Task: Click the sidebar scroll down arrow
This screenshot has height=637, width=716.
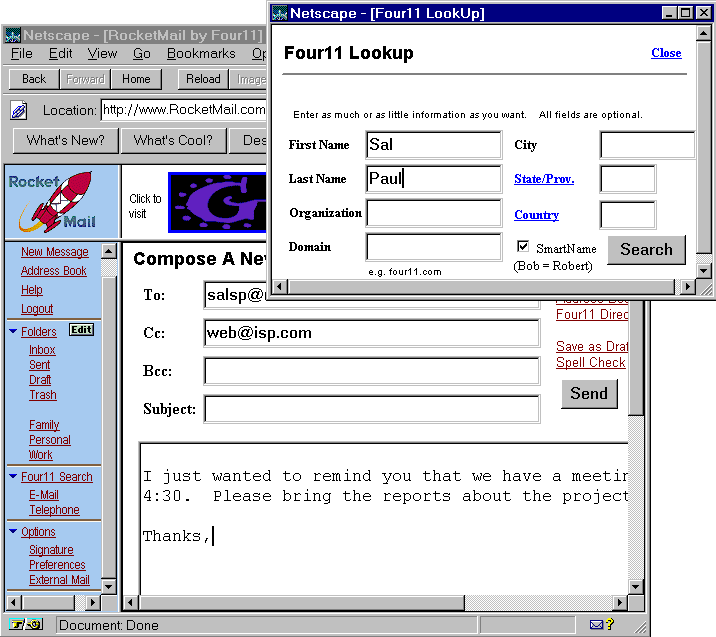Action: (x=109, y=586)
